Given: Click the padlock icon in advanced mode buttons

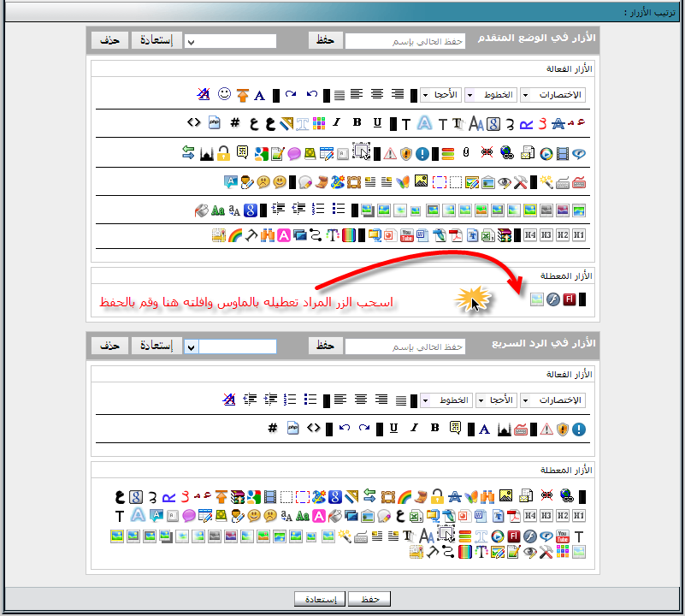Looking at the screenshot, I should click(224, 153).
